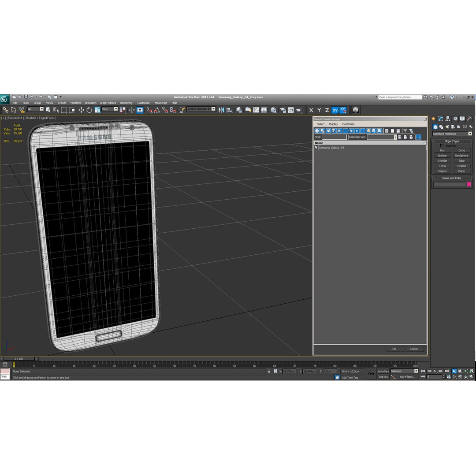
Task: Click the time slider 0 / 100 handle
Action: pos(19,359)
